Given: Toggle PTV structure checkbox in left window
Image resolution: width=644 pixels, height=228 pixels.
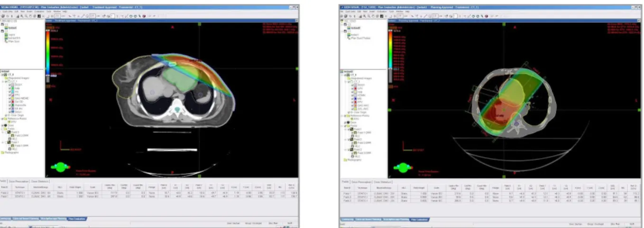Looking at the screenshot, I should [10, 95].
